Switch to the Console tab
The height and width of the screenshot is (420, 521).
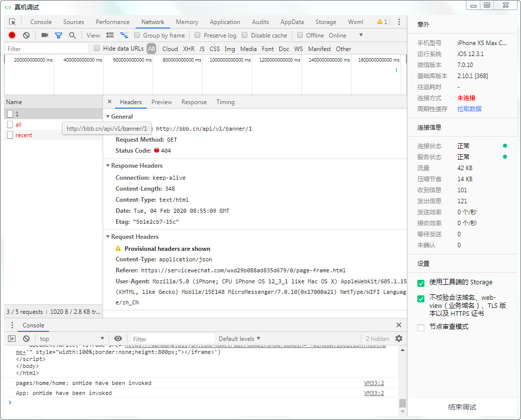41,22
